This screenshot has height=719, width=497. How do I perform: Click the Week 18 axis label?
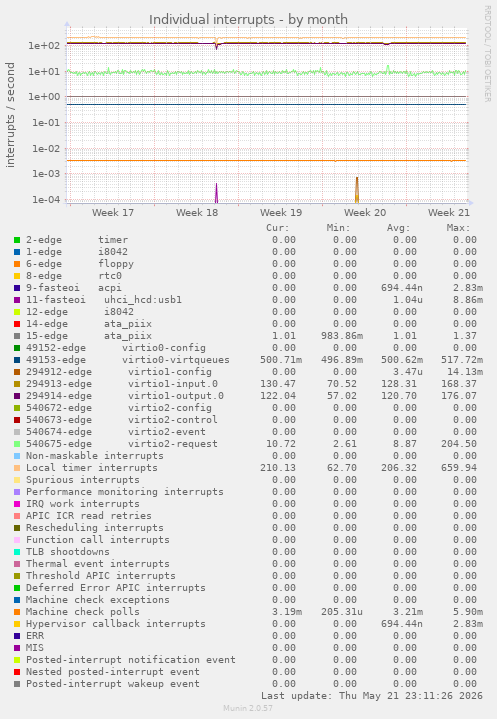[197, 213]
